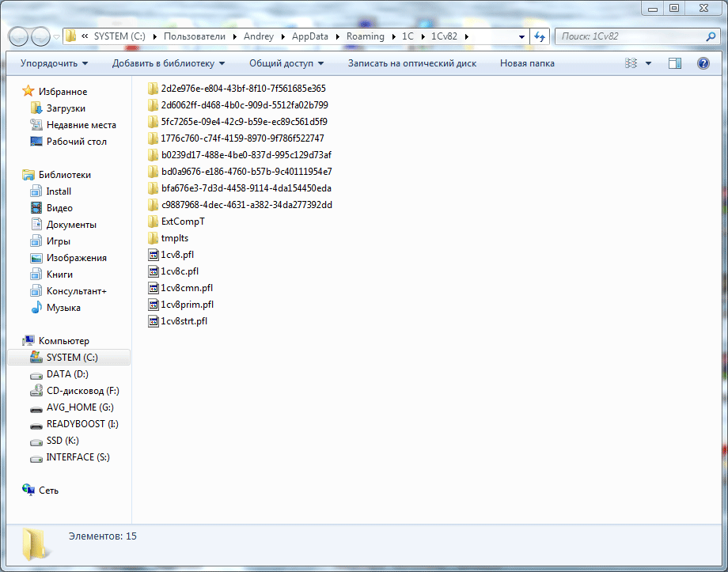The height and width of the screenshot is (572, 728).
Task: Click the Forward navigation arrow
Action: pyautogui.click(x=41, y=36)
